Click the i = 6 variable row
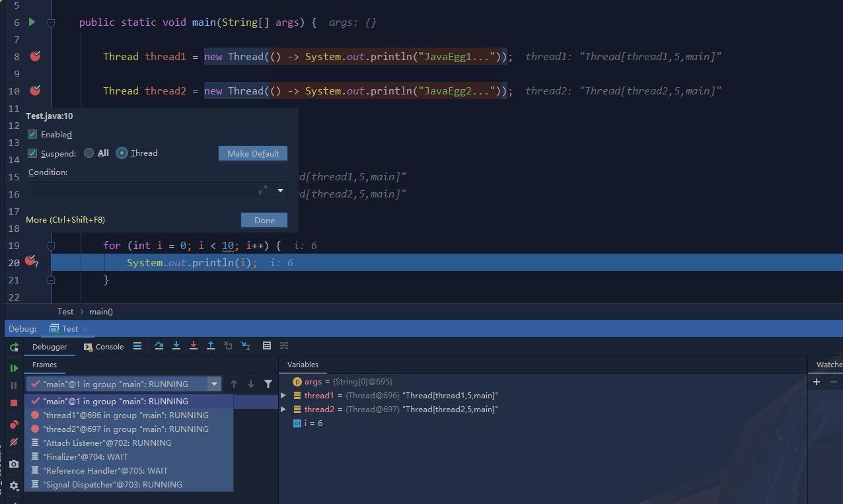This screenshot has width=843, height=504. (x=543, y=423)
